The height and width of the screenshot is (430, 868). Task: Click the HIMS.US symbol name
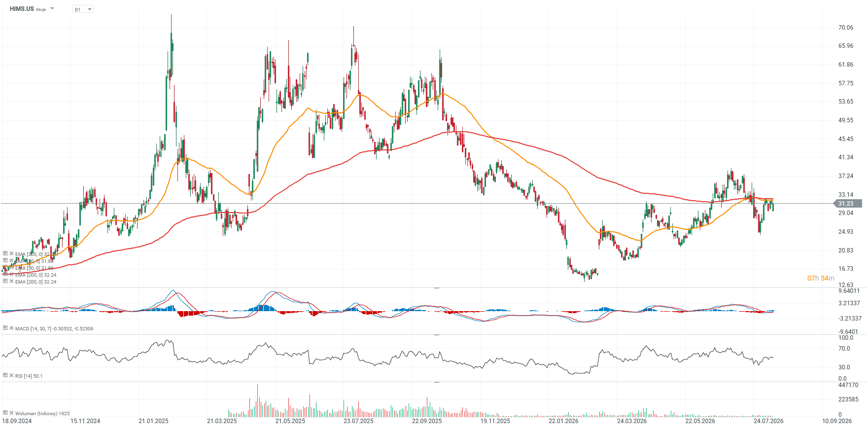point(22,9)
